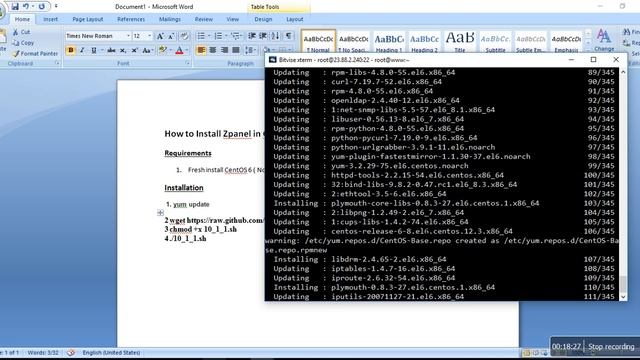Screen dimensions: 640x360
Task: Click the text highlight color swatch
Action: (163, 50)
